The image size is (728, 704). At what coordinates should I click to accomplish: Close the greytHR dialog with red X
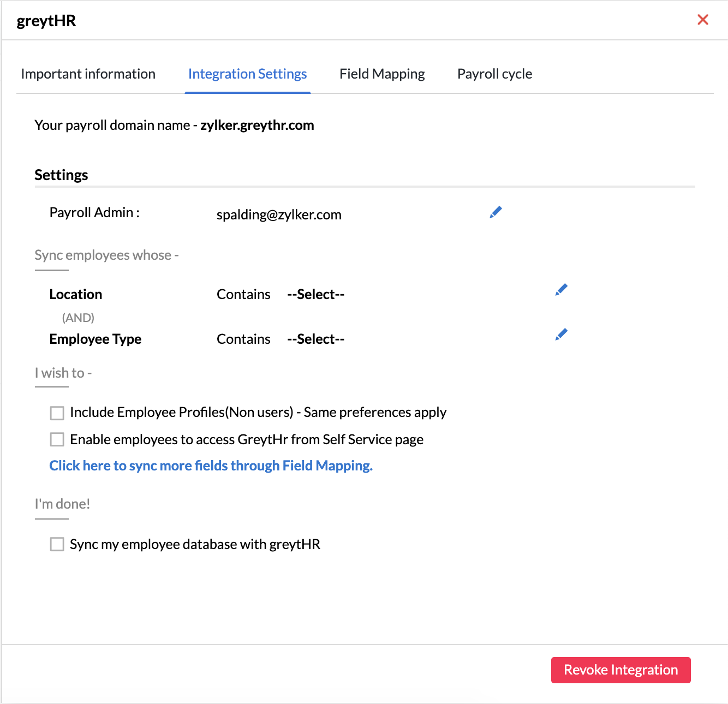point(703,20)
